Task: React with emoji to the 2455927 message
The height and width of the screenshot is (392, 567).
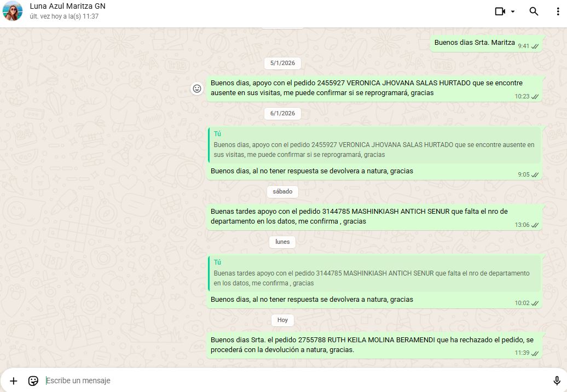Action: 197,88
